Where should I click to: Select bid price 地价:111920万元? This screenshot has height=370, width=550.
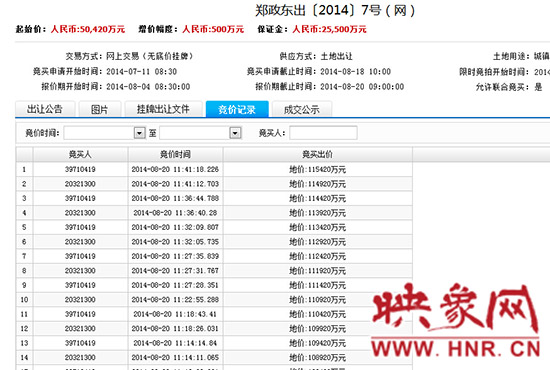pyautogui.click(x=317, y=271)
